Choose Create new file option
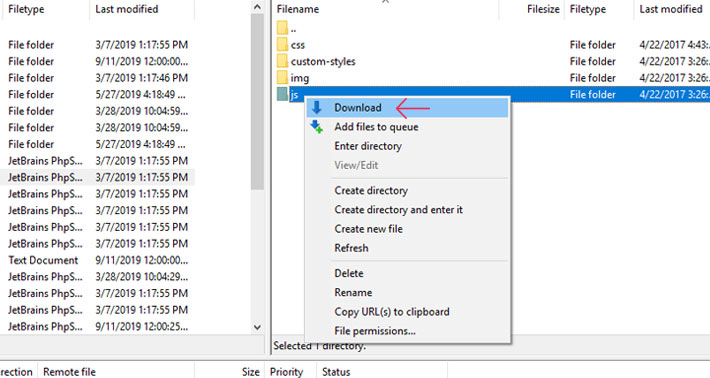 368,229
